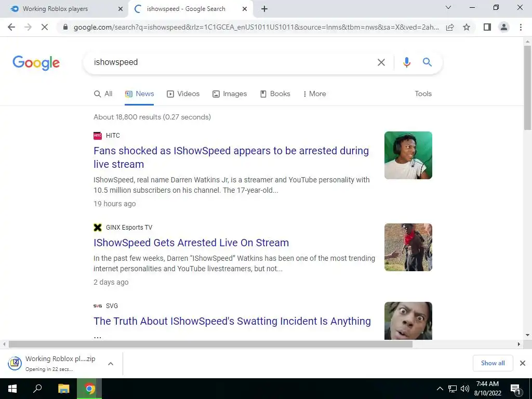
Task: Select the News tab
Action: point(139,94)
